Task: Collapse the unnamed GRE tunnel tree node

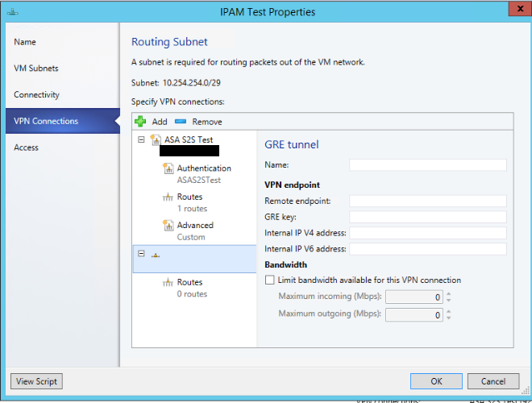Action: tap(142, 254)
